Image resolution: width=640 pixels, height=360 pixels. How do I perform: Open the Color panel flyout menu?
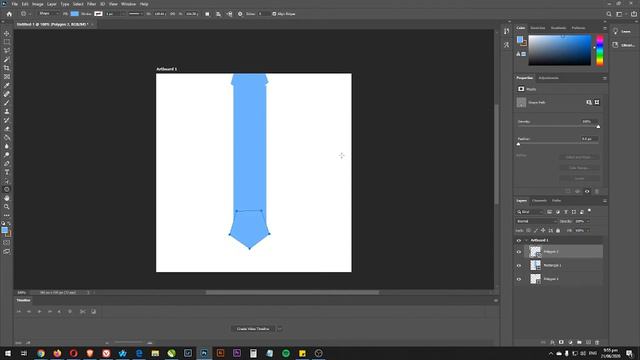point(604,28)
